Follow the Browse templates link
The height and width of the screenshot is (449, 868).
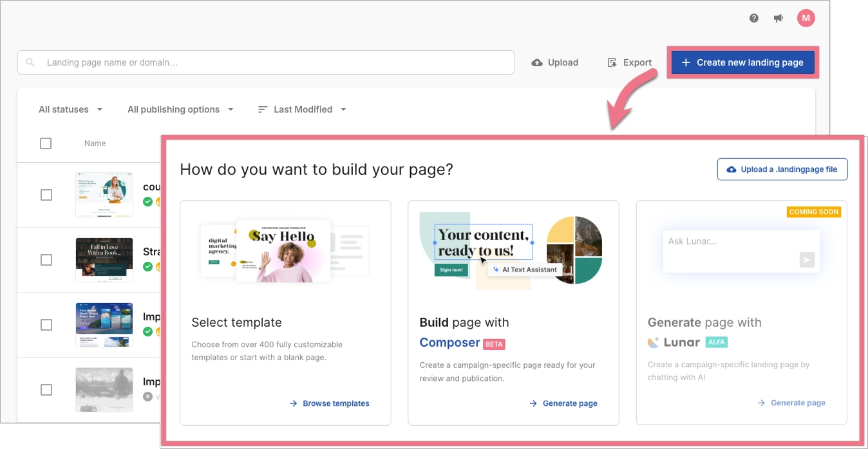tap(328, 403)
